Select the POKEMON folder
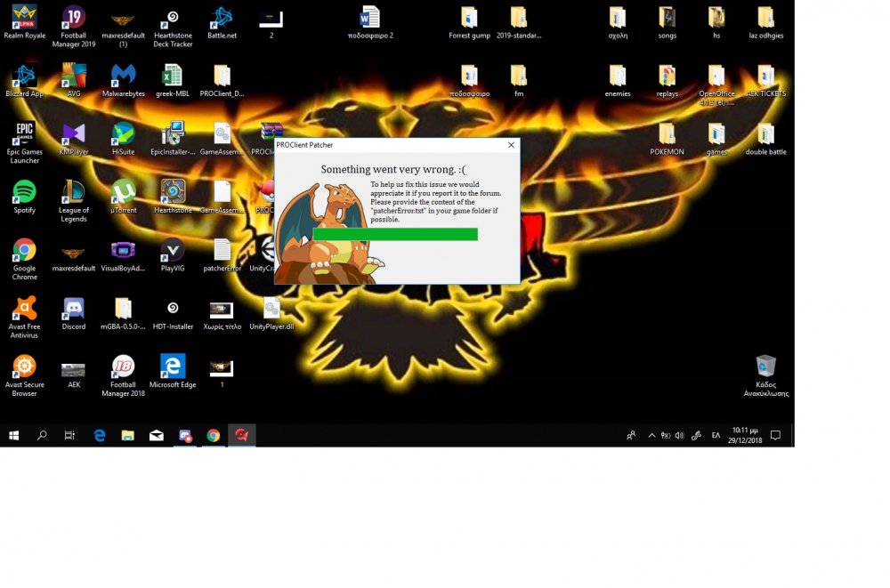 tap(667, 134)
